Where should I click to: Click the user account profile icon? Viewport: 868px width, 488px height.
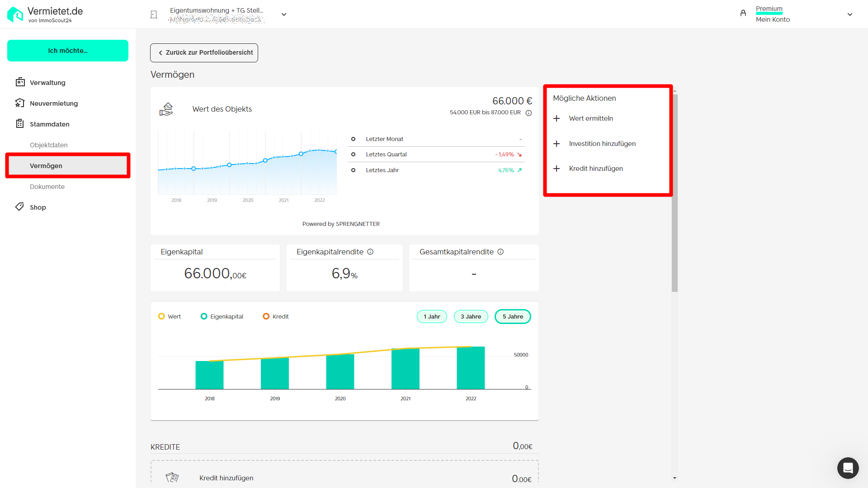pos(743,14)
